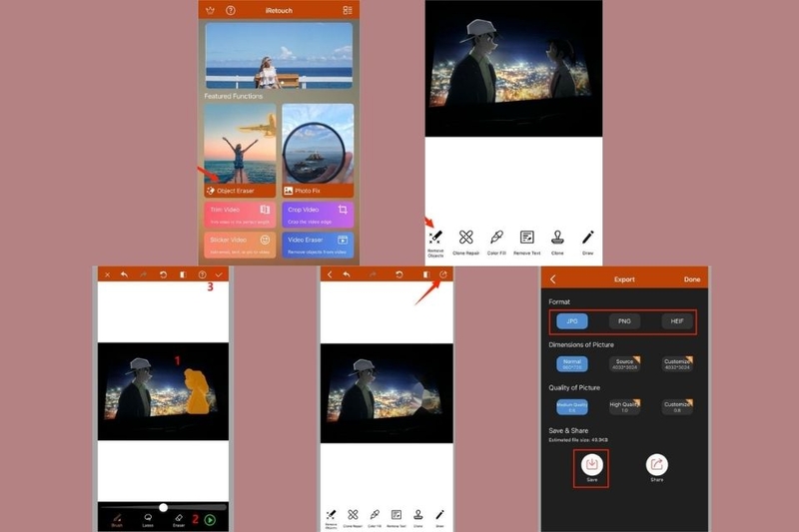Image resolution: width=799 pixels, height=532 pixels.
Task: Toggle before/after compare on orange-mask screen
Action: tap(183, 274)
